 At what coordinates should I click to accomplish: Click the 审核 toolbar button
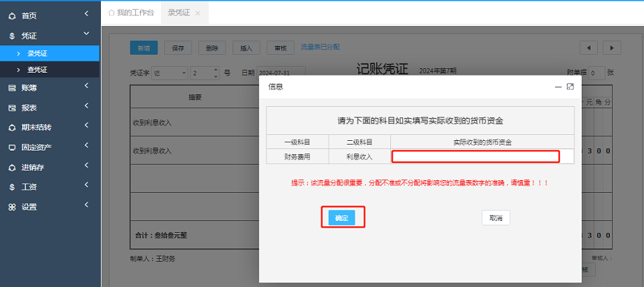[x=280, y=48]
